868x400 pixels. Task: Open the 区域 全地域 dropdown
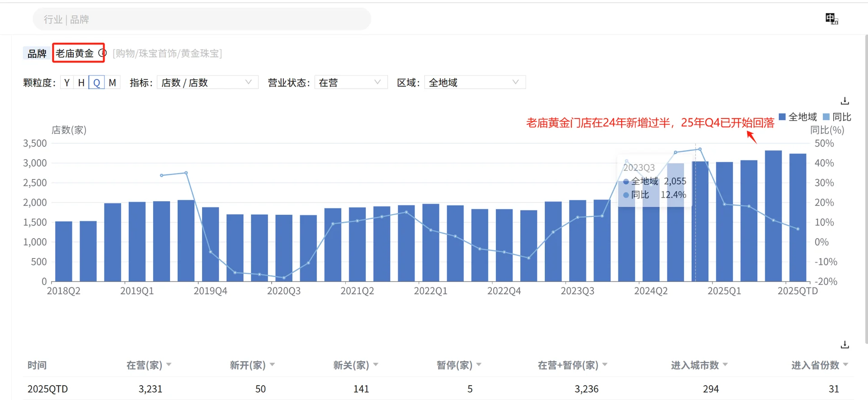[x=475, y=82]
